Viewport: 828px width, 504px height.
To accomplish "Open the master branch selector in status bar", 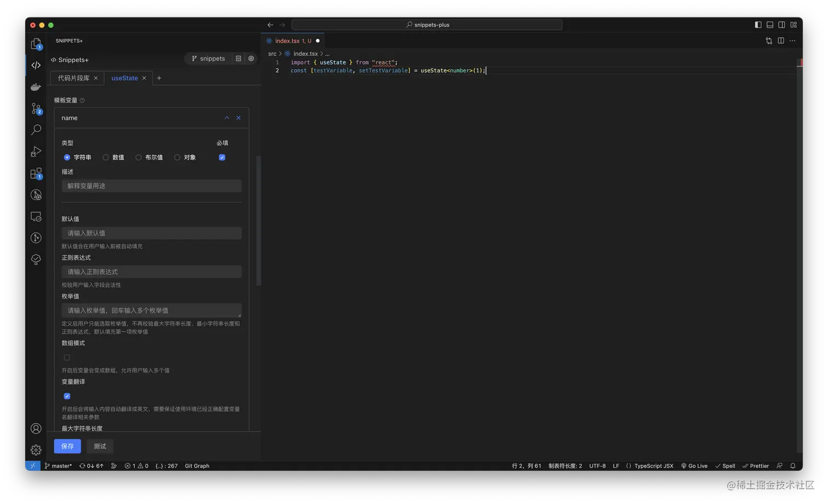I will point(58,466).
